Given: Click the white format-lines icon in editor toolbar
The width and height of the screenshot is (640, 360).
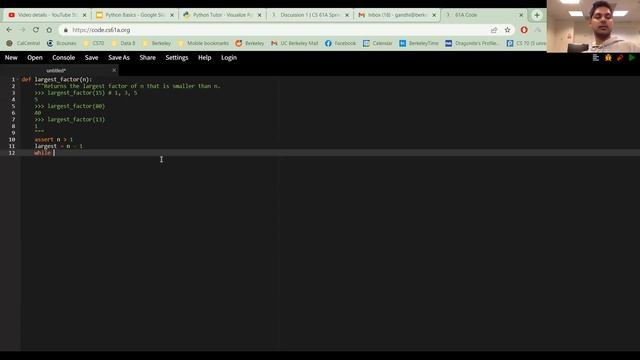Looking at the screenshot, I should (596, 58).
